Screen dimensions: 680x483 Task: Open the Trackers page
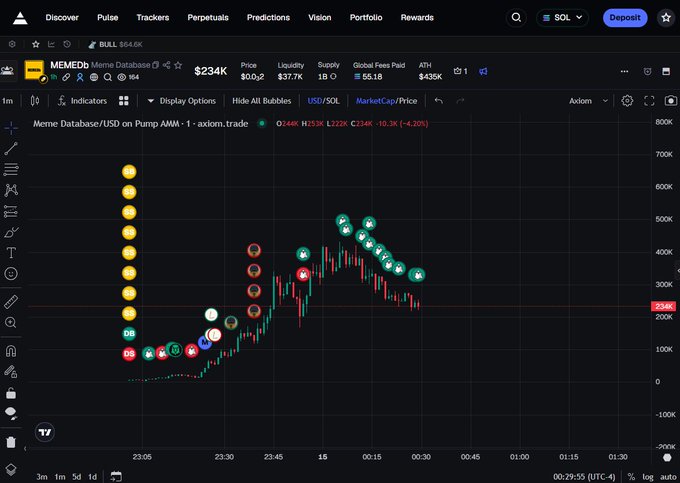tap(153, 18)
